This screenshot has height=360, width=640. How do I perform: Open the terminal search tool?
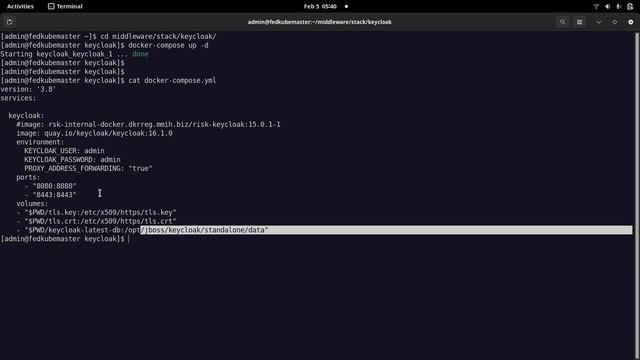coord(562,22)
